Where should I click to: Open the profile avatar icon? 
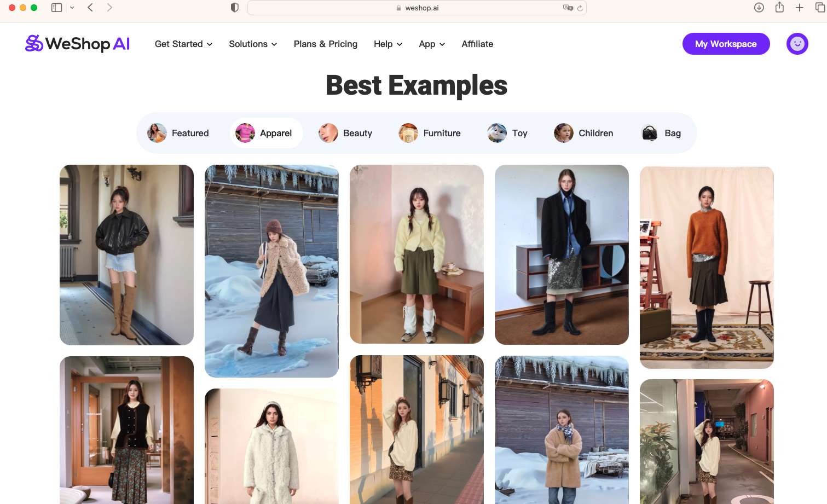(x=797, y=44)
